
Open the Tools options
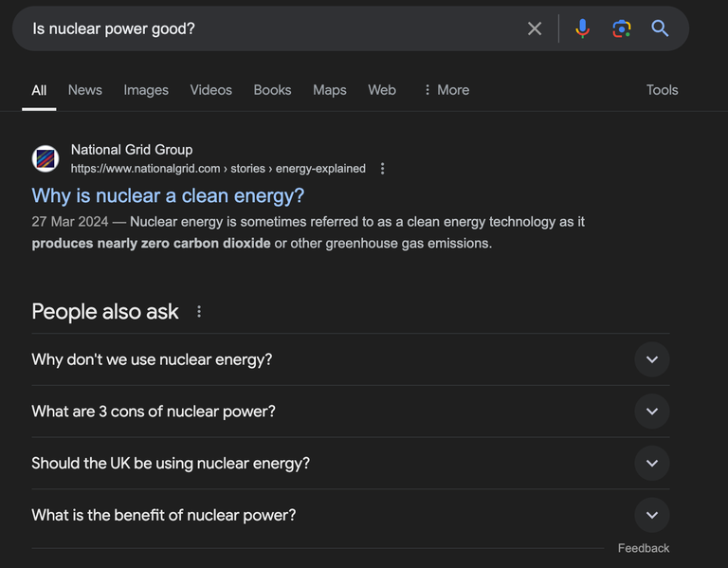662,90
